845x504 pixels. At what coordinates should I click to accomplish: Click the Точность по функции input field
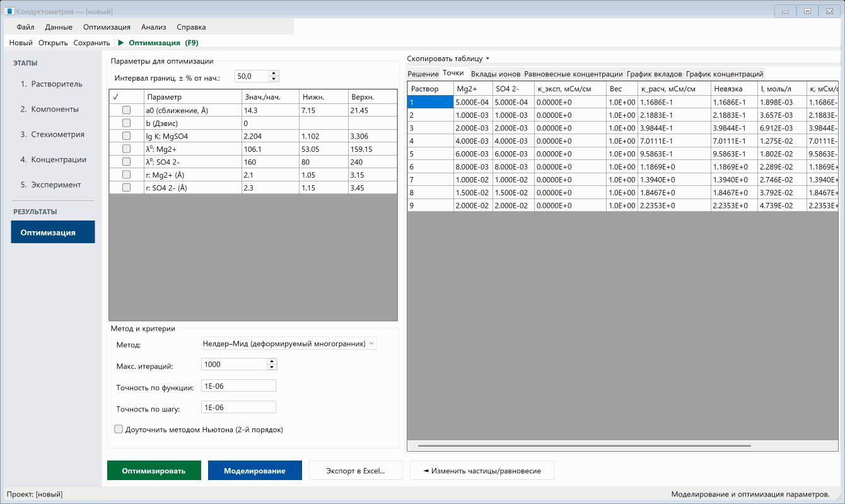point(238,386)
